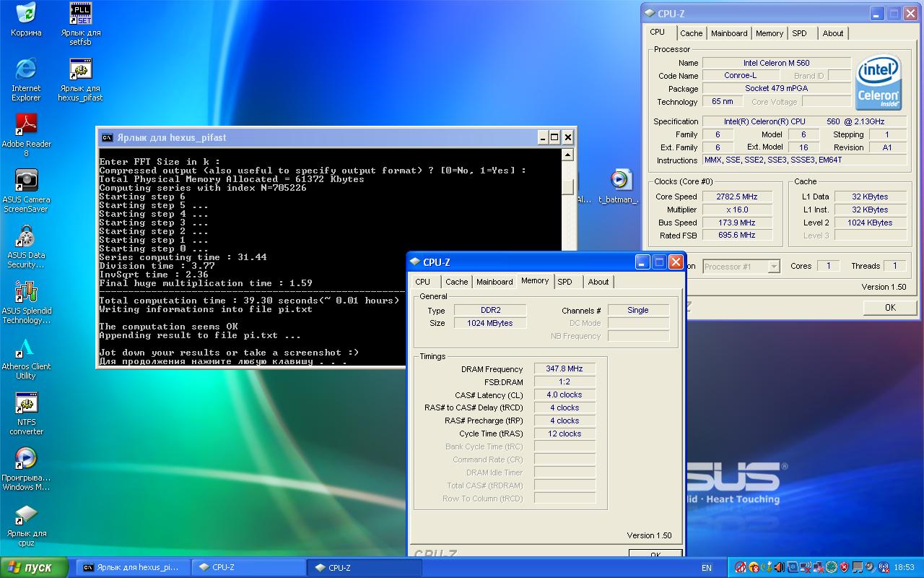Open the SPD tab in the Memory window
Screen dimensions: 924x578
(x=565, y=282)
